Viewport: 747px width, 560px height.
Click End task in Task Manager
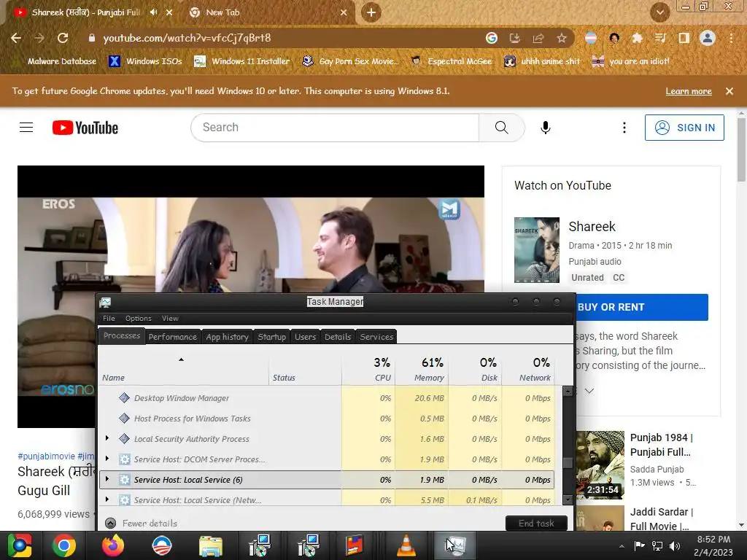(x=536, y=524)
